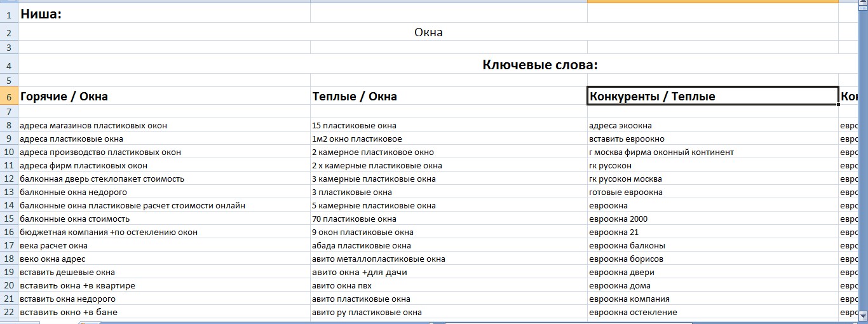The height and width of the screenshot is (324, 868).
Task: Select cell '2 х камерные пластиковые окна'
Action: [449, 165]
